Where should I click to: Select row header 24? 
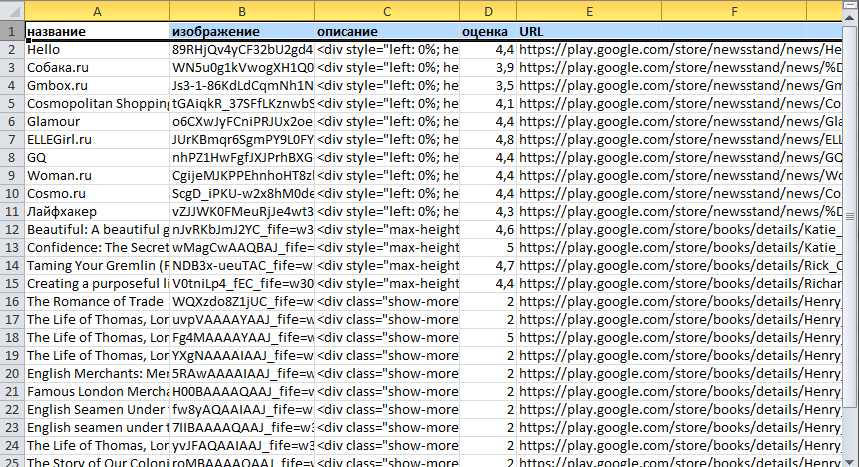tap(12, 446)
